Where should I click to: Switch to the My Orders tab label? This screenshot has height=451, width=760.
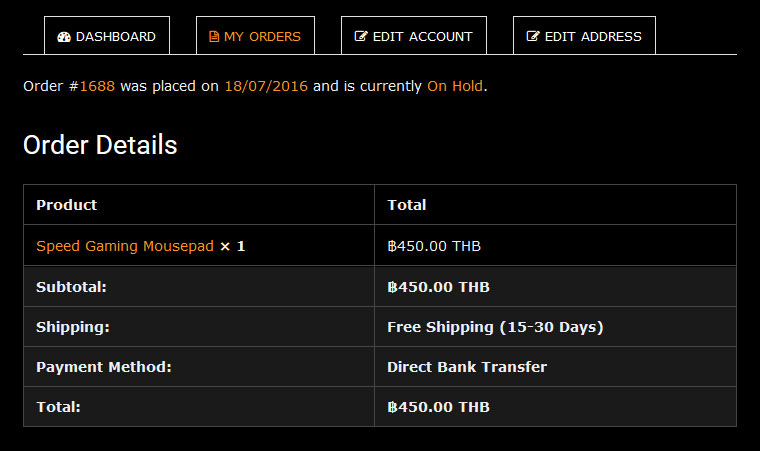262,37
